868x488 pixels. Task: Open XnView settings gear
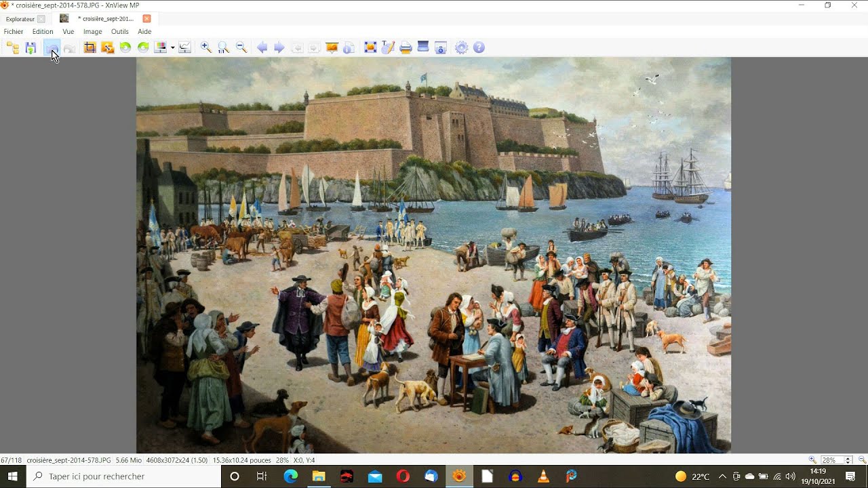coord(462,47)
